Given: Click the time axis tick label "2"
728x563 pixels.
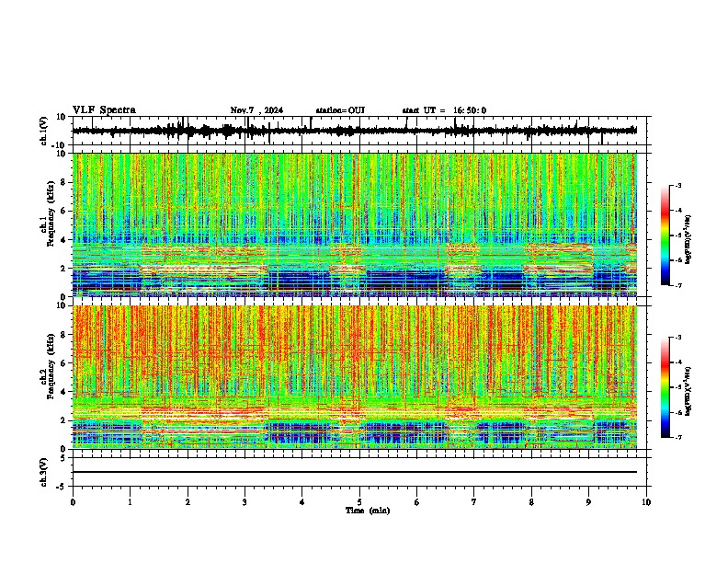Looking at the screenshot, I should 188,502.
